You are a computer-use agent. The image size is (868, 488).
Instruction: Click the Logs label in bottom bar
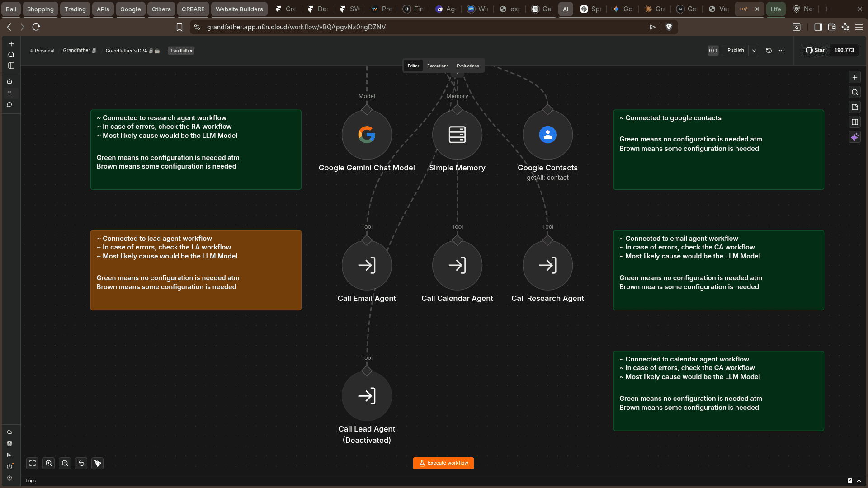pyautogui.click(x=31, y=481)
